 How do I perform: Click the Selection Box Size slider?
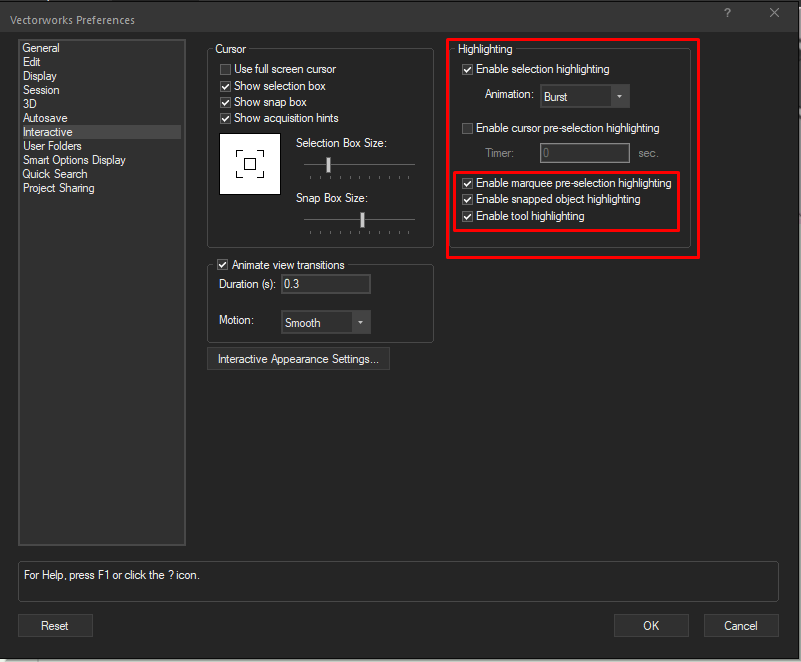[329, 164]
